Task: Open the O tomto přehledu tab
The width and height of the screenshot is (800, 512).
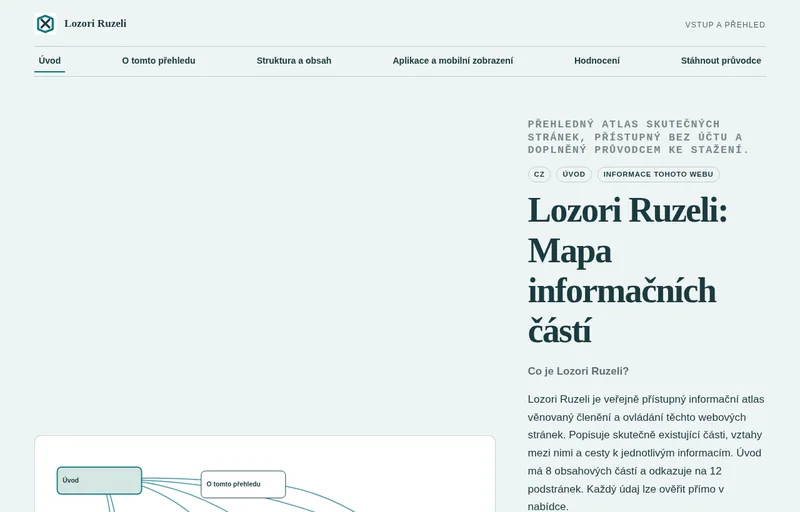Action: pos(159,61)
